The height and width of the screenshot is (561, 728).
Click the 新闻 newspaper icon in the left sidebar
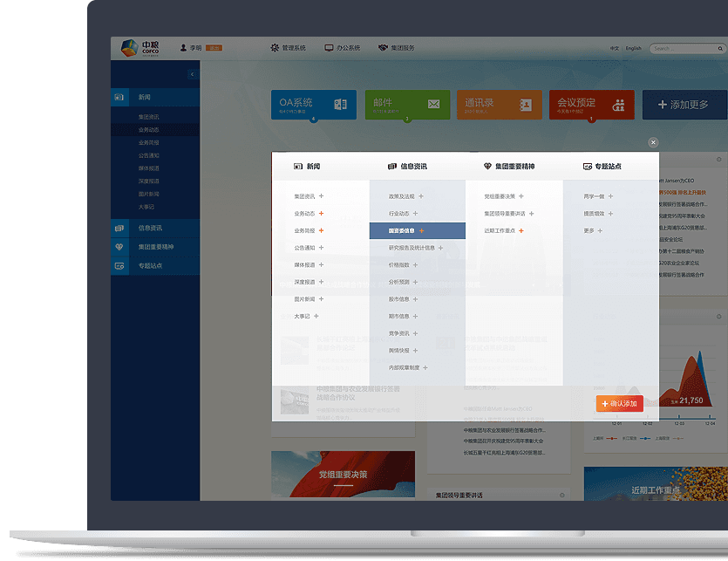[119, 97]
